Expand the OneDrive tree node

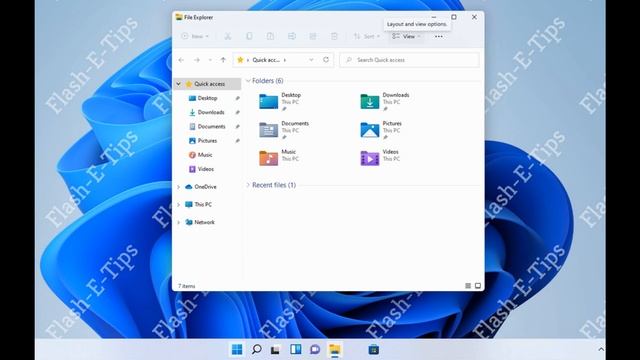click(x=178, y=187)
